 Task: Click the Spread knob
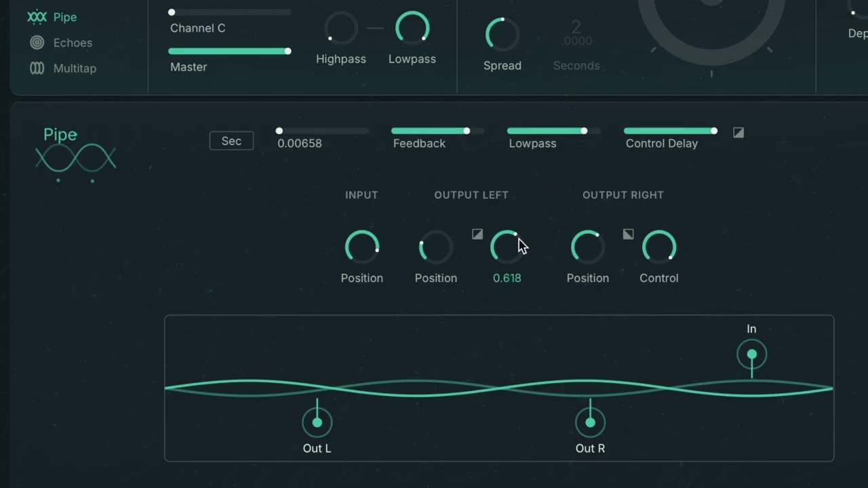(502, 35)
